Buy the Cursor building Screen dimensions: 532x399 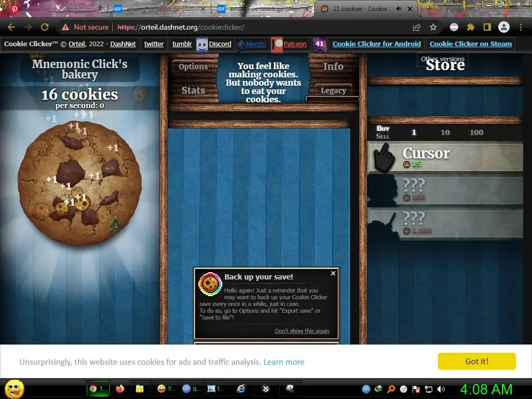click(445, 157)
